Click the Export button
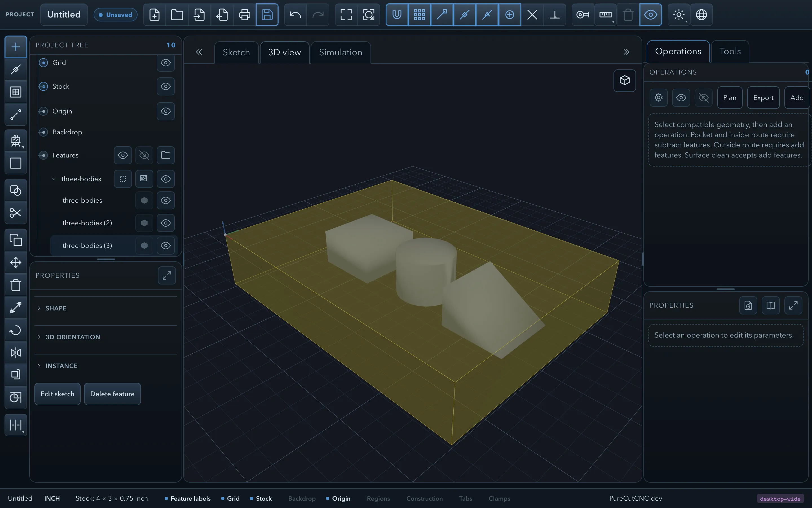The image size is (812, 508). (763, 98)
